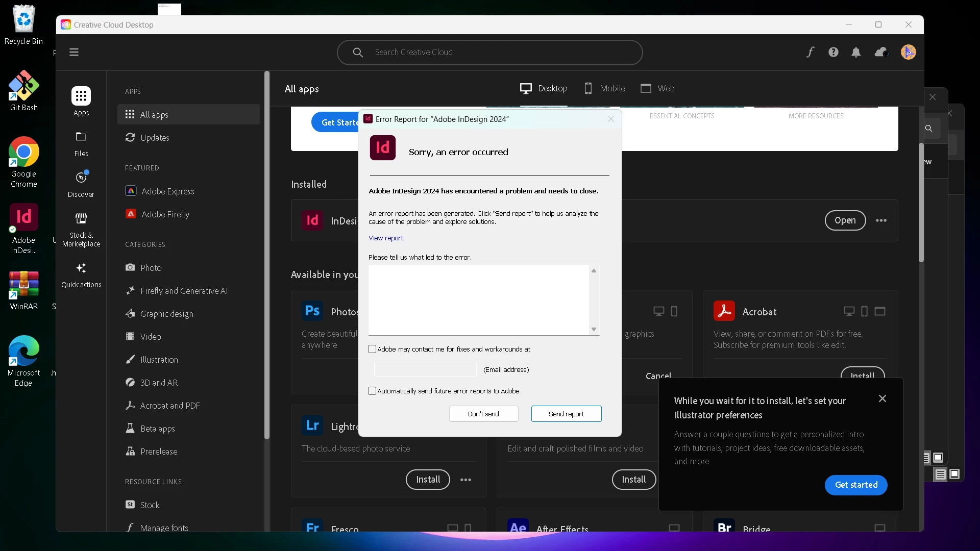
Task: Enable 'Adobe may contact me' checkbox
Action: coord(372,349)
